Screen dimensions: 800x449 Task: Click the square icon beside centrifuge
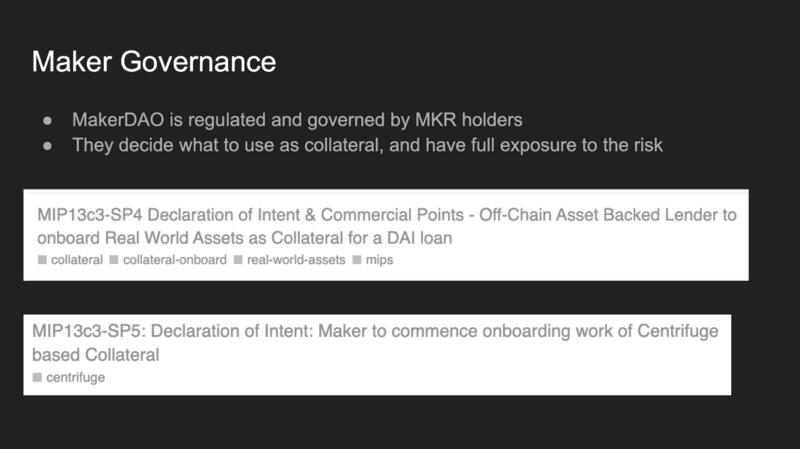tap(38, 377)
